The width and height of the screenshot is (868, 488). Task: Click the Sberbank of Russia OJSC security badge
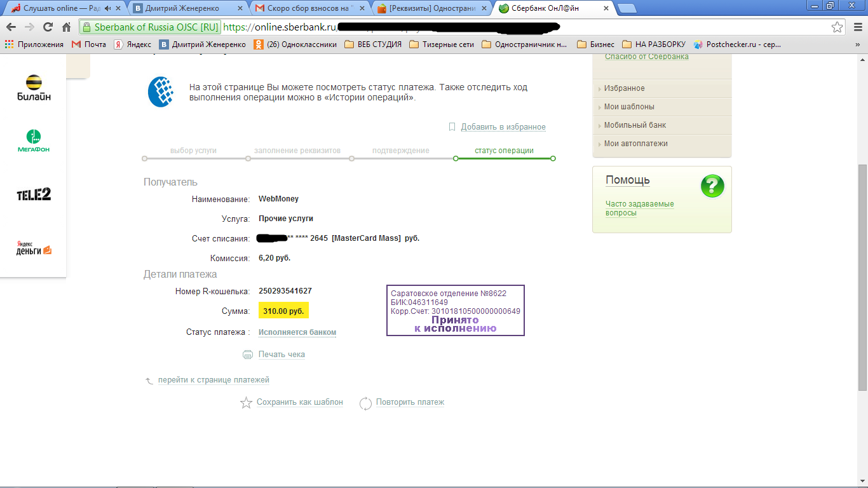(x=150, y=27)
